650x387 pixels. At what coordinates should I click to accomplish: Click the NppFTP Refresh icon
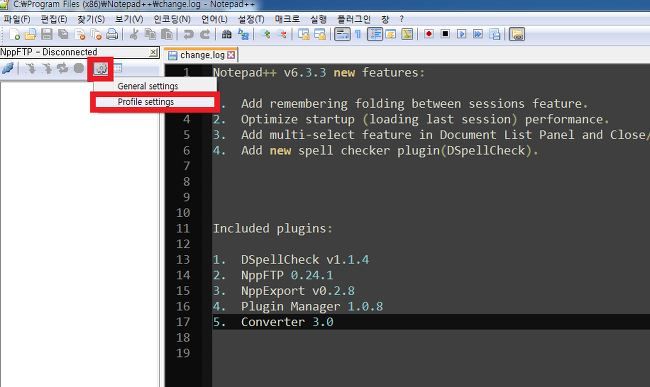click(x=63, y=68)
